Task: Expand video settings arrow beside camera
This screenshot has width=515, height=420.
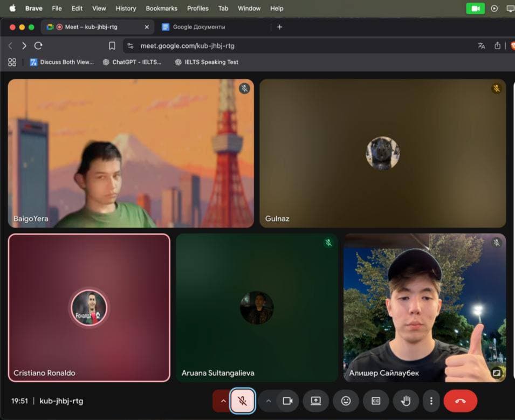Action: coord(268,401)
